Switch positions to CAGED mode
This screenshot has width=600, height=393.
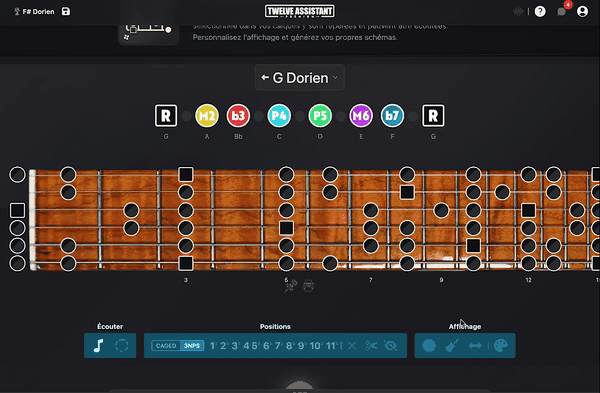[x=166, y=346]
